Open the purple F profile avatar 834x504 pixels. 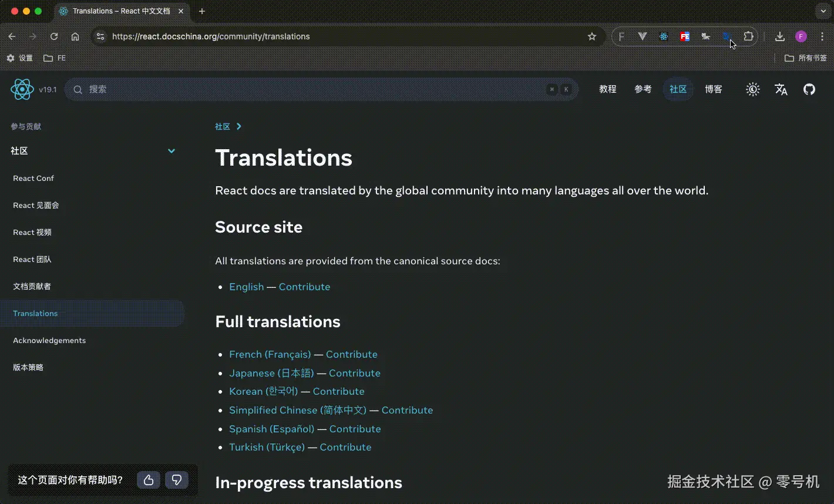coord(801,36)
